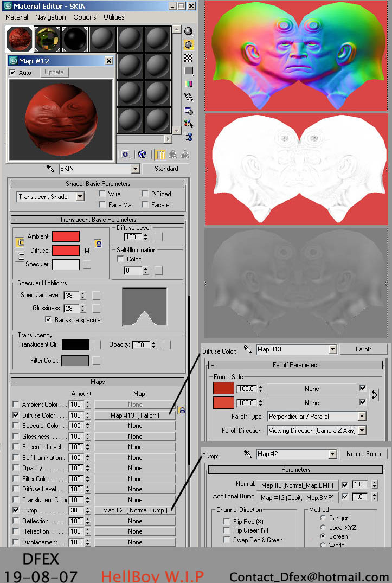Enable Self-Illumination Color checkbox
The width and height of the screenshot is (392, 583).
pyautogui.click(x=120, y=259)
